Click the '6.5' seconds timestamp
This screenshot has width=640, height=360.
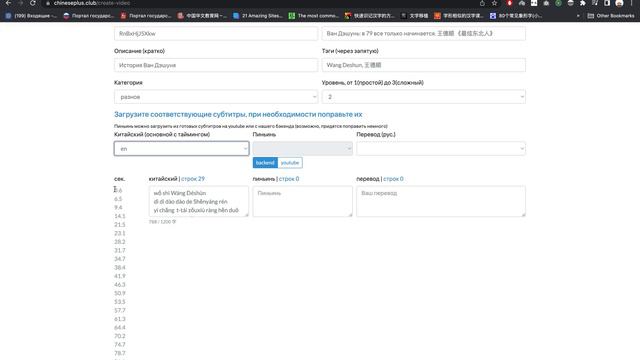(118, 199)
